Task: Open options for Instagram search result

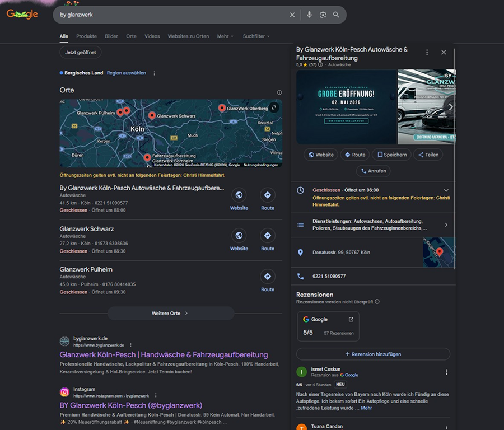Action: (x=156, y=395)
